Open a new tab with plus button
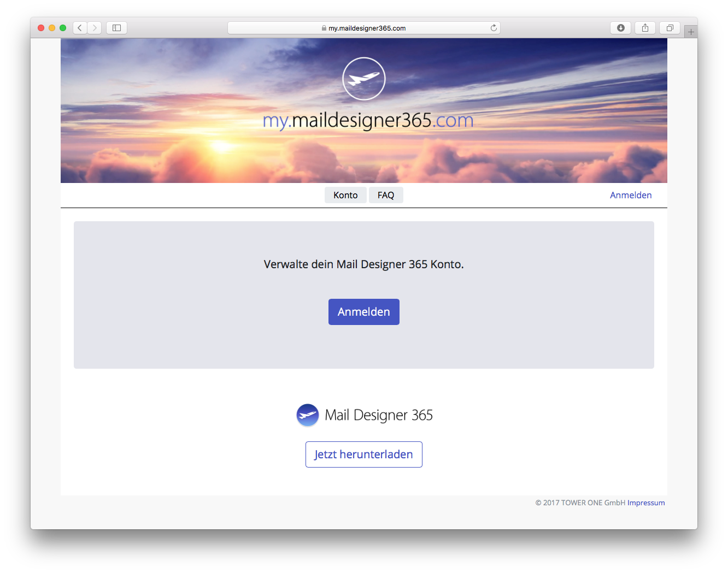This screenshot has width=728, height=573. pos(691,32)
